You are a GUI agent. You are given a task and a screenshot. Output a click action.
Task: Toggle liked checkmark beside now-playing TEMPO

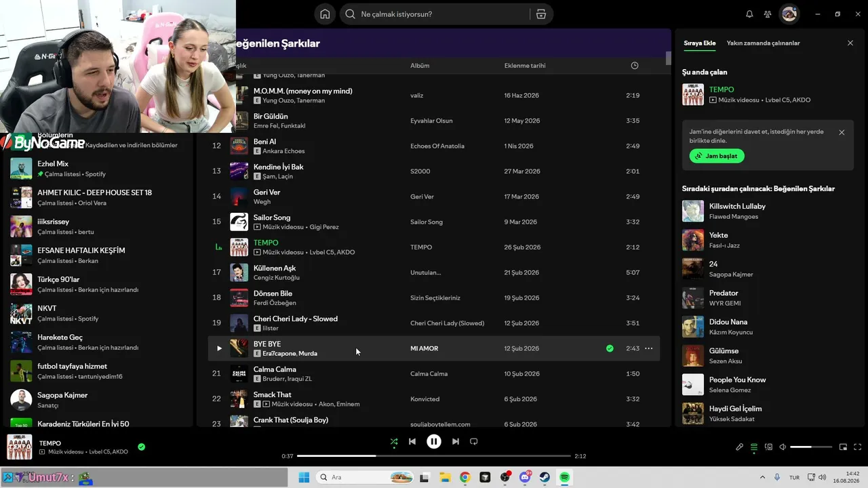click(x=141, y=447)
